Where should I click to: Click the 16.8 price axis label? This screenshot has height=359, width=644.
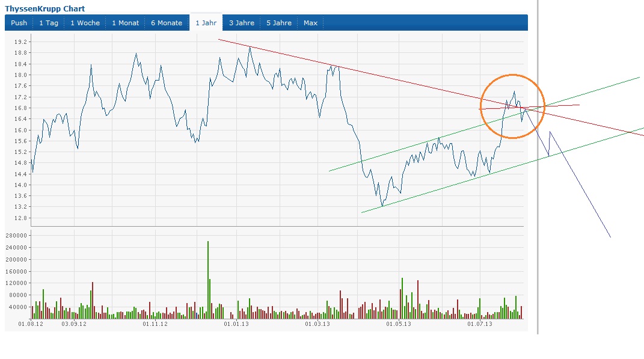(20, 108)
